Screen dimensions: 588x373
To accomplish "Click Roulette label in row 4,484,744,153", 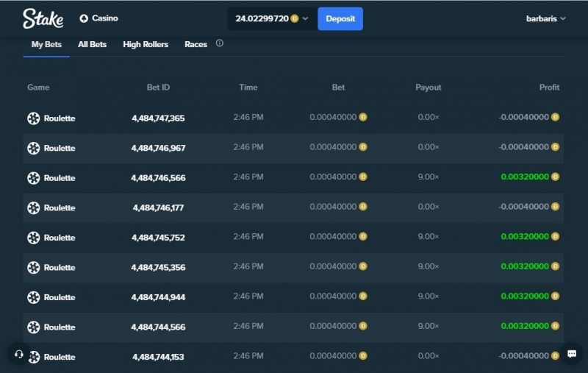I will (60, 357).
